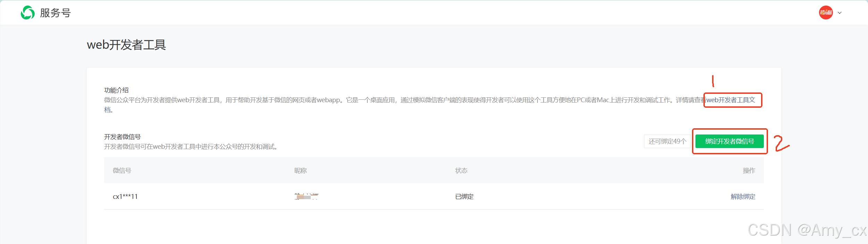Select the 操作 column header
The height and width of the screenshot is (244, 868).
tap(749, 171)
